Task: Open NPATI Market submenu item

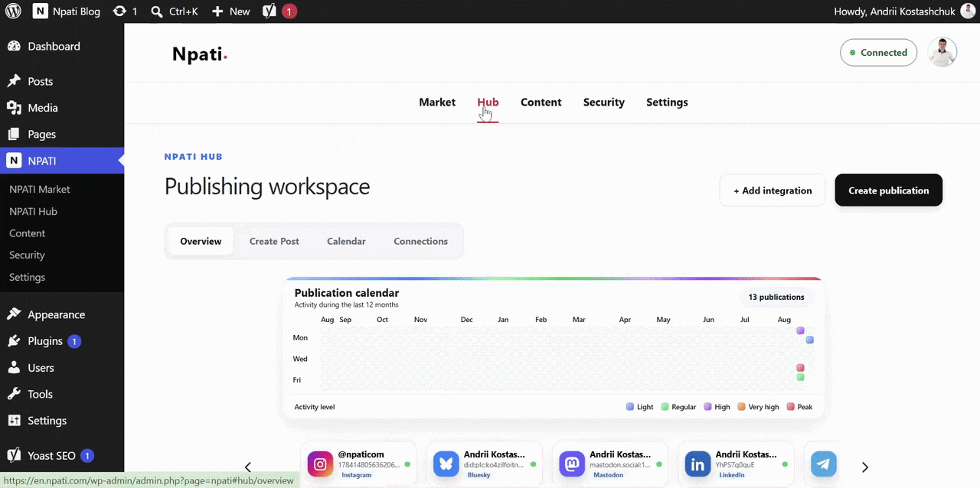Action: [40, 189]
